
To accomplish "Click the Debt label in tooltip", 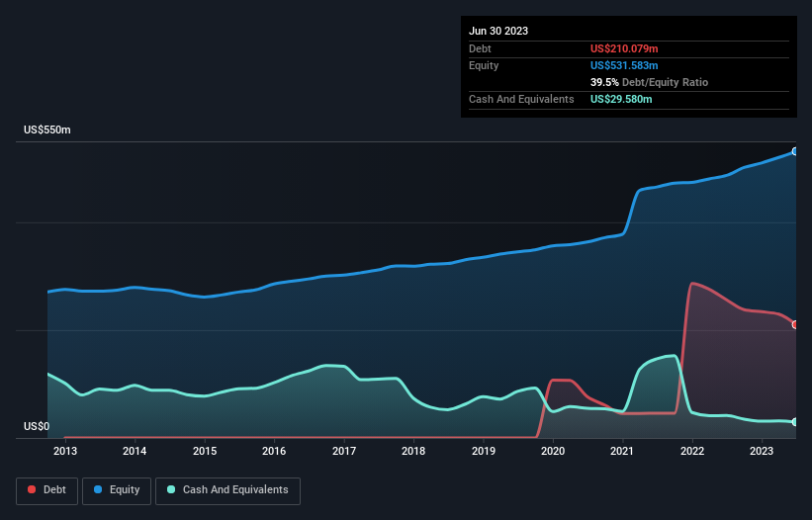I will (x=480, y=48).
